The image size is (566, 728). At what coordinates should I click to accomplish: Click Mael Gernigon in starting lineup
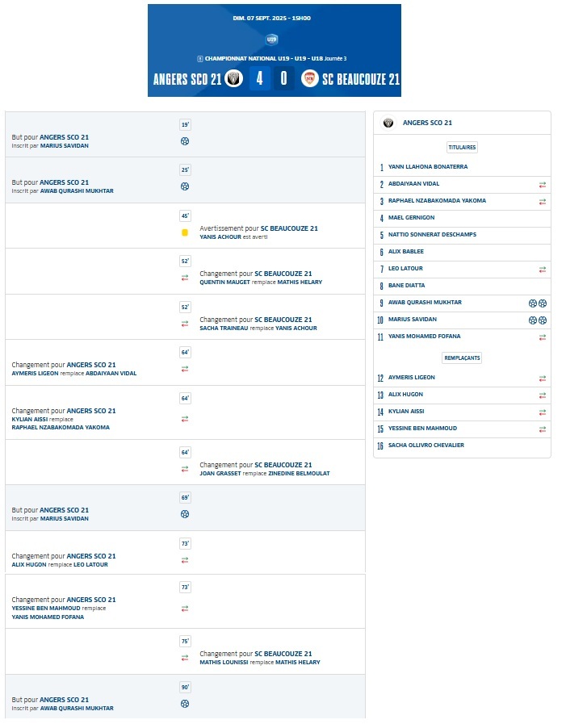412,217
